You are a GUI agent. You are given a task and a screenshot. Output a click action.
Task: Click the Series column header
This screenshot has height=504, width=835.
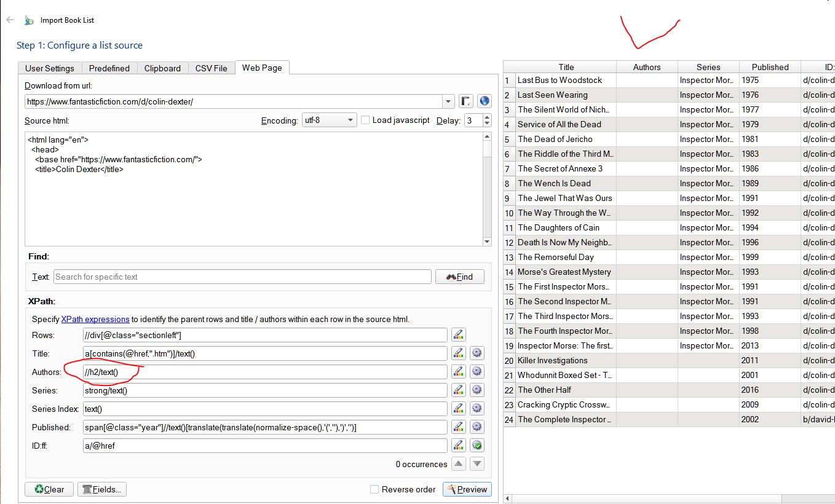(x=708, y=67)
